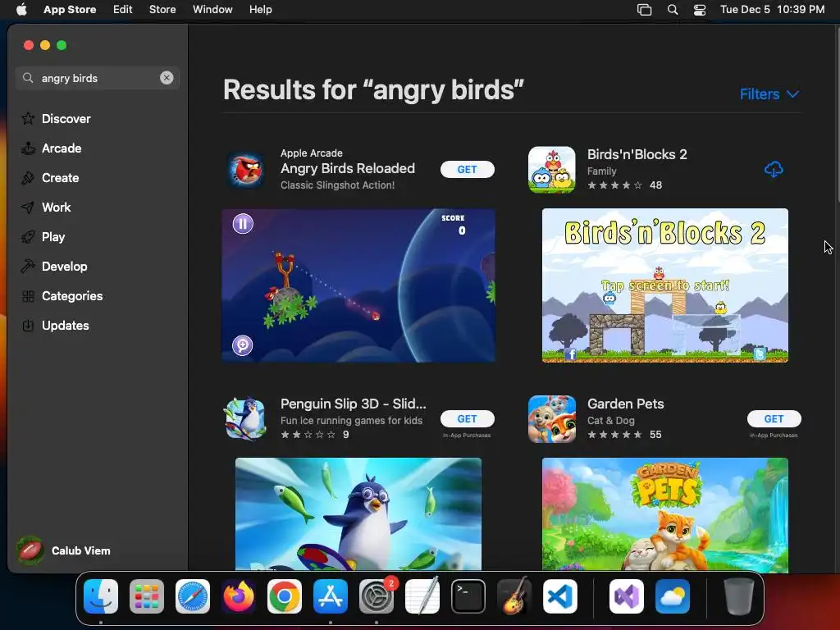Open Terminal from the Dock
840x630 pixels.
tap(468, 596)
